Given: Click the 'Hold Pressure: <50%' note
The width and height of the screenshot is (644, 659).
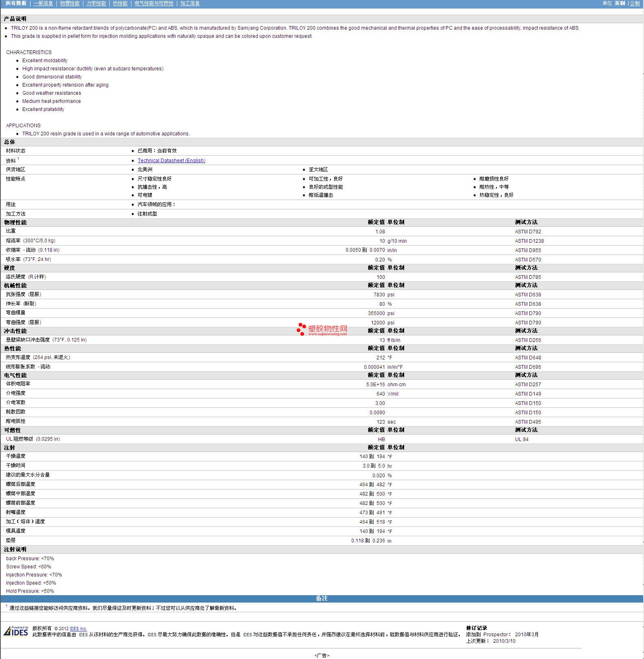Looking at the screenshot, I should [30, 591].
